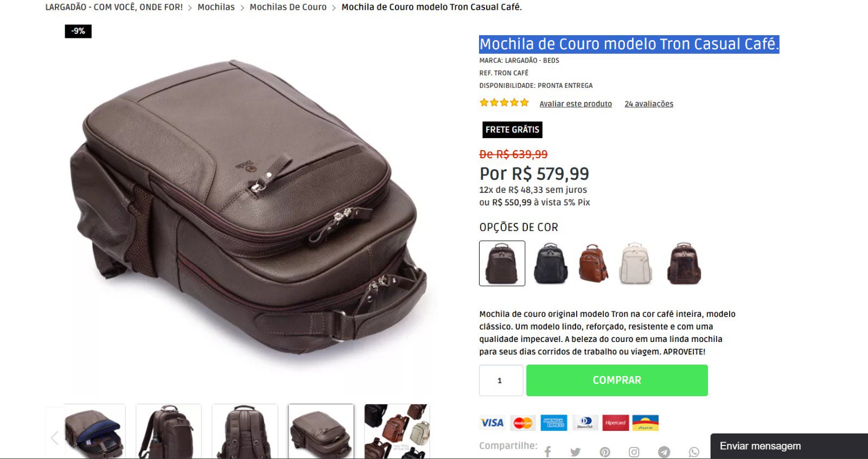Pick the off-white backpack color option

point(635,263)
